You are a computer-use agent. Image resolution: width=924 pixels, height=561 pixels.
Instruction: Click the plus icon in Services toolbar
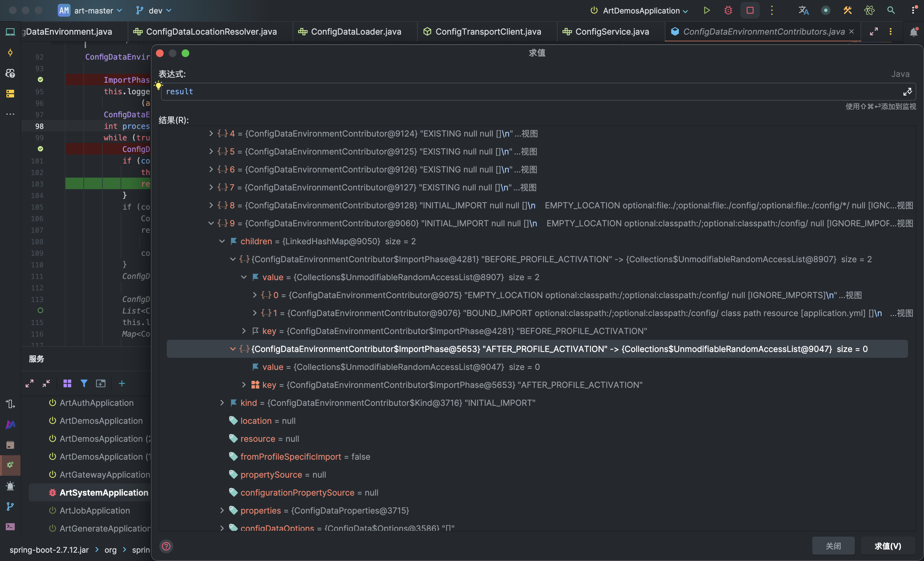[x=122, y=383]
